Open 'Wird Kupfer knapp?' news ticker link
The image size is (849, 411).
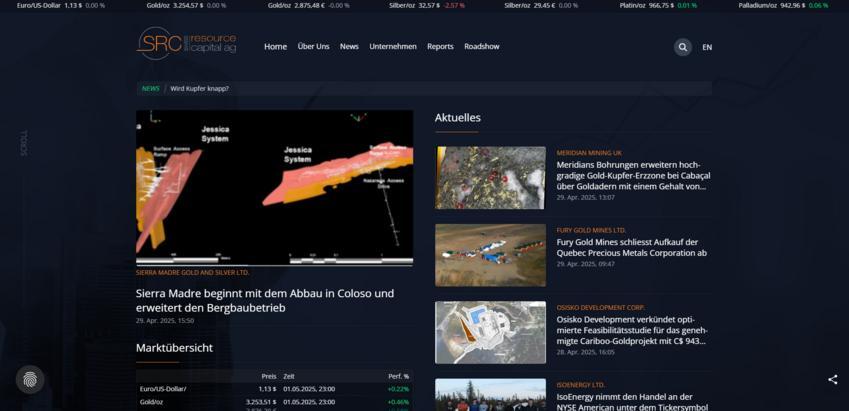coord(200,89)
